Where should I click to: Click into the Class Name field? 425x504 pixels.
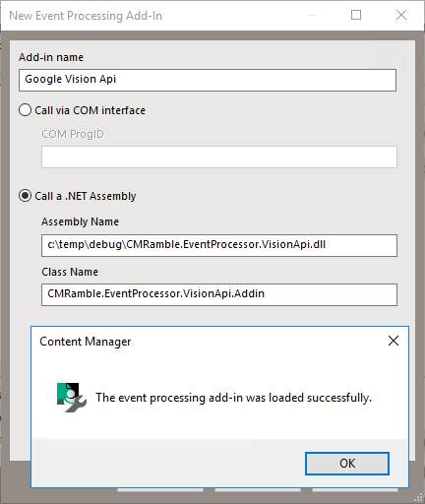tap(219, 294)
